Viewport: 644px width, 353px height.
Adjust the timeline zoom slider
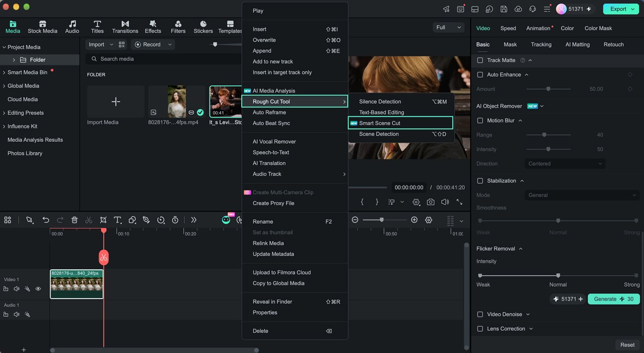click(384, 220)
